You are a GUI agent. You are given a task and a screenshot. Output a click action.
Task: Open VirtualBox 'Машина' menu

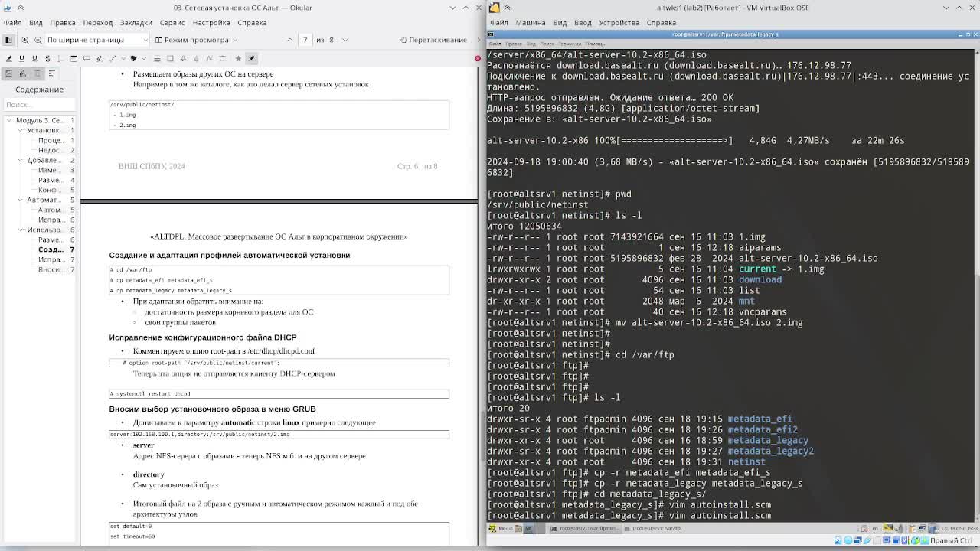point(530,22)
